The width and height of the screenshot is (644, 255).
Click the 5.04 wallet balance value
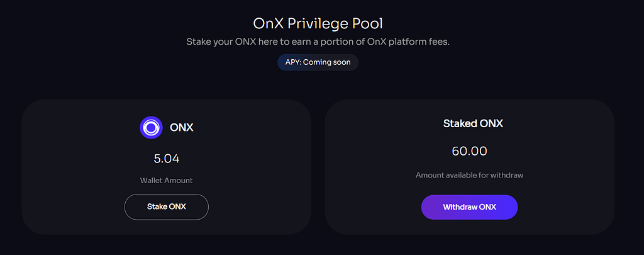pos(167,159)
